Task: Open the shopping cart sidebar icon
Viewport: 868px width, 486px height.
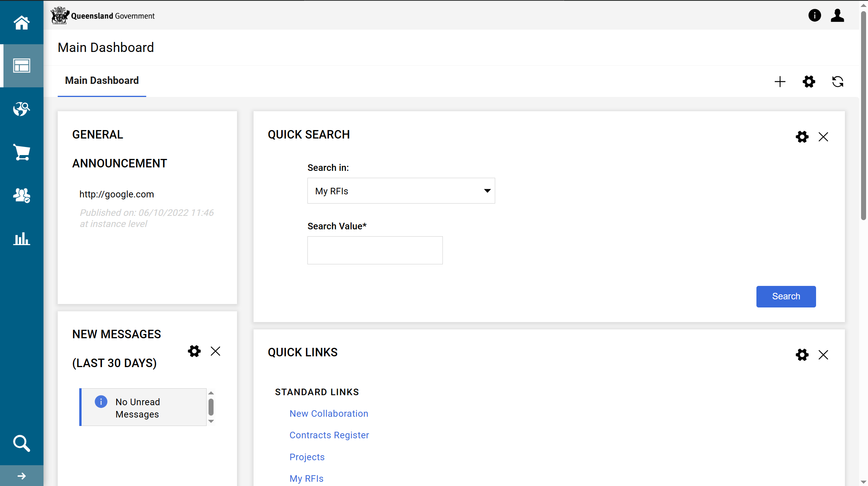Action: coord(22,152)
